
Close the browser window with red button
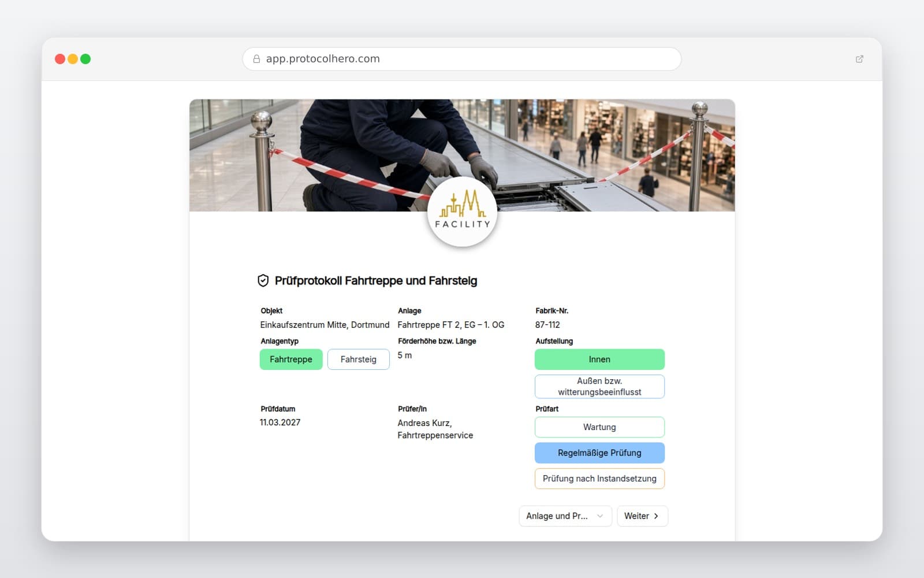coord(60,59)
